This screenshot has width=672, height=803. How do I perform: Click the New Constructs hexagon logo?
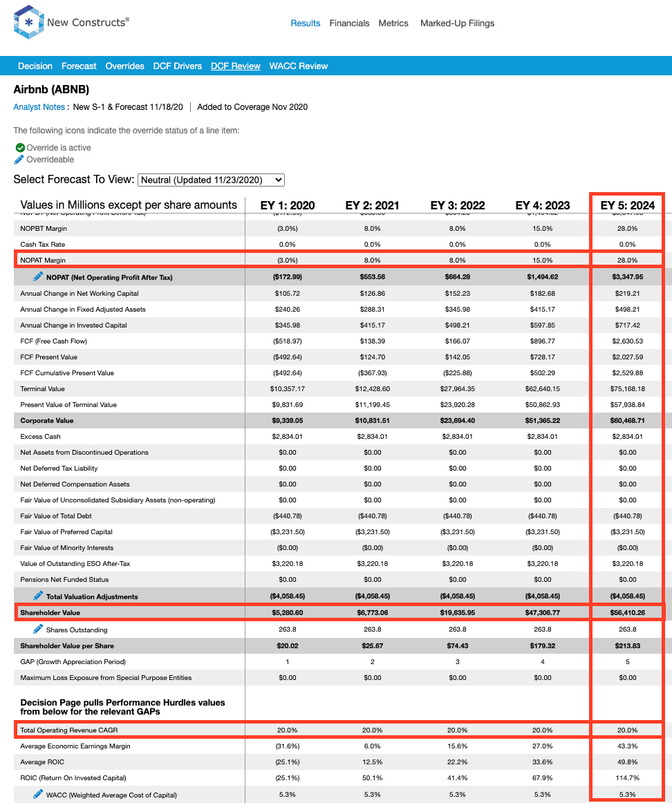[28, 22]
